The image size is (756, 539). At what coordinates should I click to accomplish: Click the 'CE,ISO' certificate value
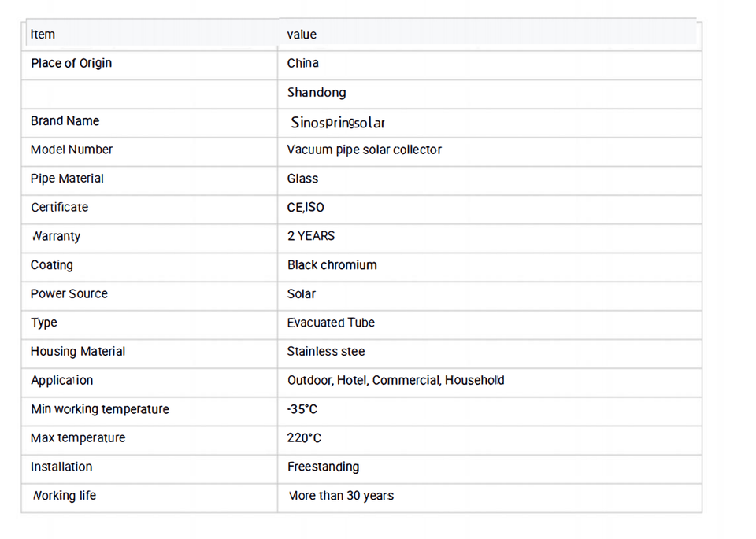(x=306, y=208)
